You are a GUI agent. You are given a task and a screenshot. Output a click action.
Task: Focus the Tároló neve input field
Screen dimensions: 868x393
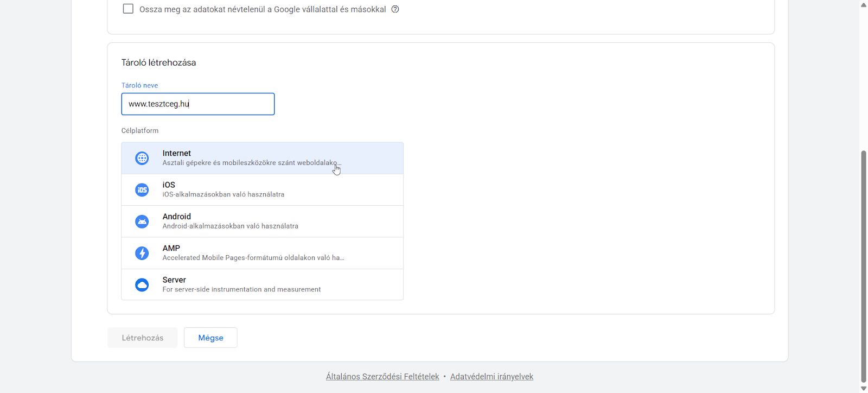click(198, 104)
